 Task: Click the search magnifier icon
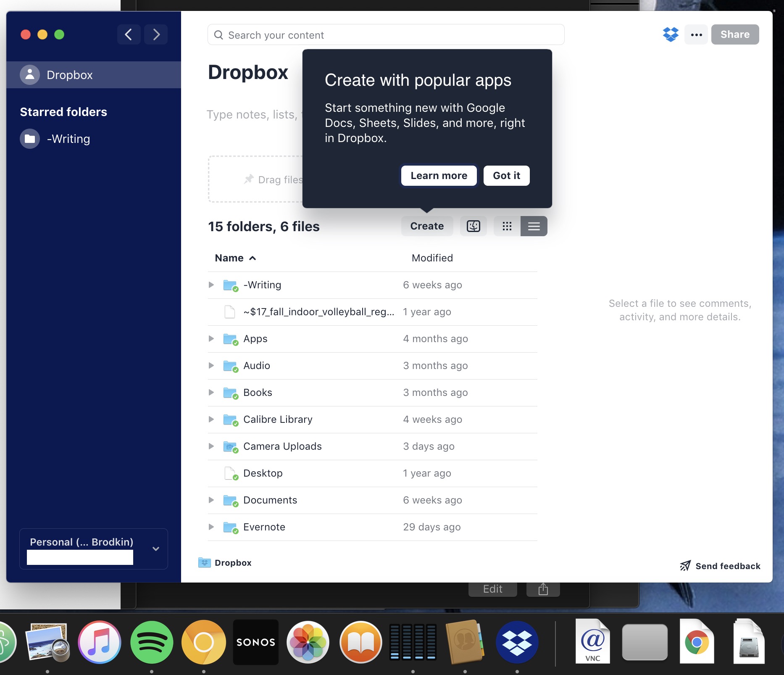[x=219, y=34]
